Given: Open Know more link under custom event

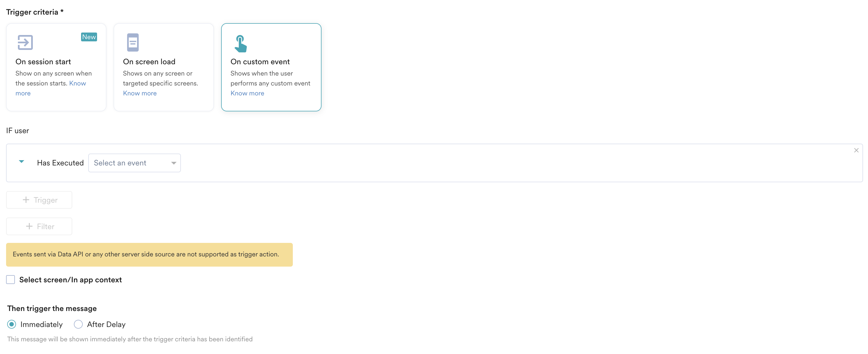Looking at the screenshot, I should click(x=247, y=93).
